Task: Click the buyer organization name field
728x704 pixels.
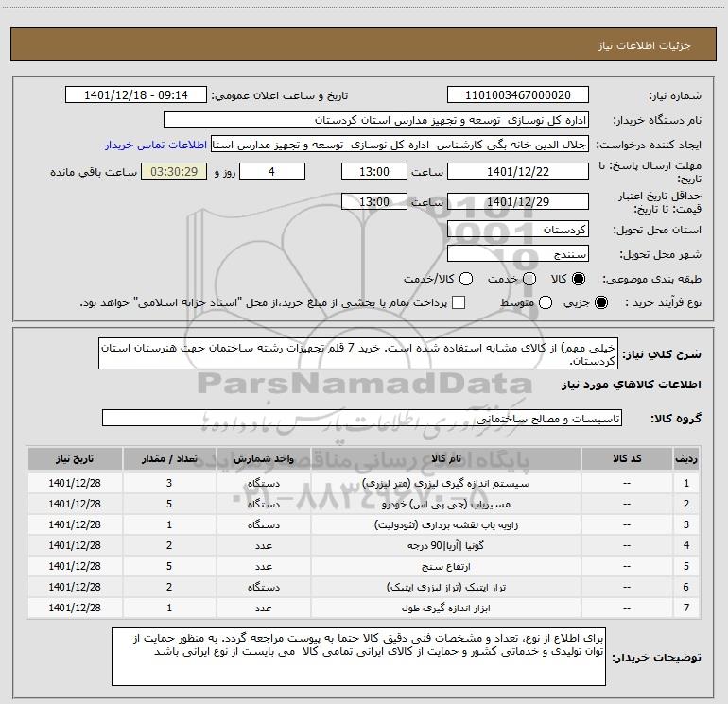Action: coord(376,120)
